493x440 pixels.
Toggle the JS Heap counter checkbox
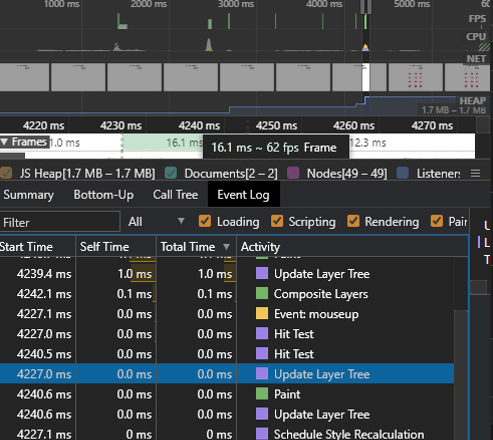tap(6, 173)
